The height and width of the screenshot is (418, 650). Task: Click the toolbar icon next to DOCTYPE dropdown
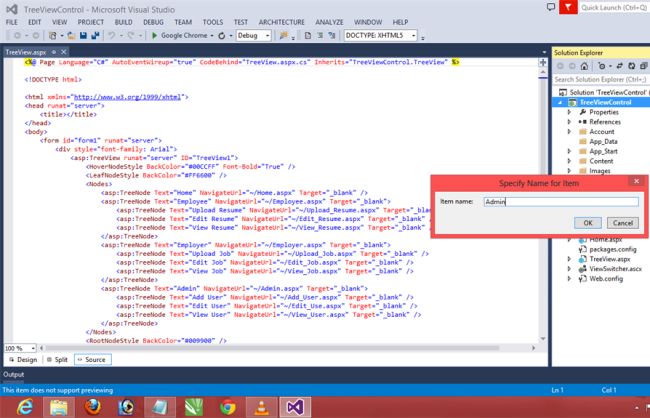[x=332, y=36]
